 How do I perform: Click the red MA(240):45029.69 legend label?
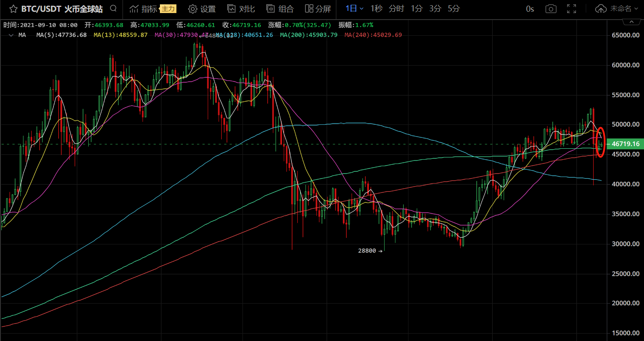373,35
